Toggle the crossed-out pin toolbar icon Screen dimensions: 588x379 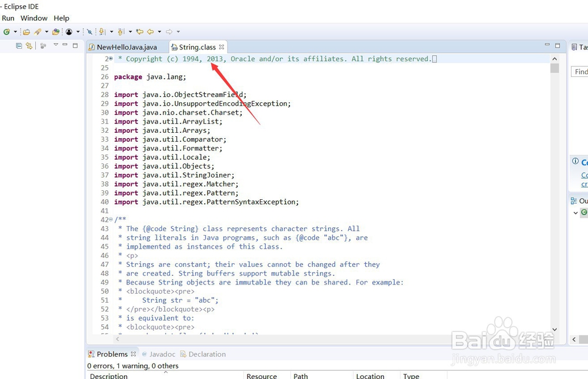click(89, 32)
